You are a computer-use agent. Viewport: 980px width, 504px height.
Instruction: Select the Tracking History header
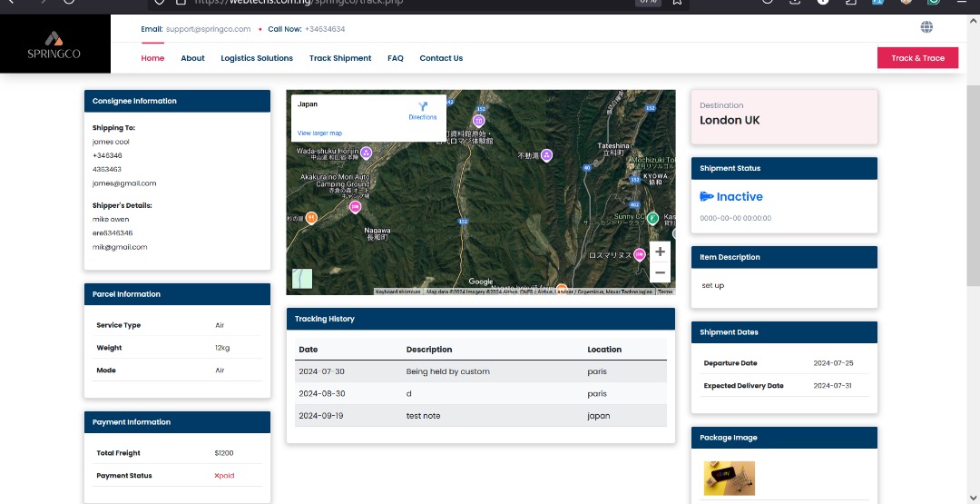tap(481, 319)
